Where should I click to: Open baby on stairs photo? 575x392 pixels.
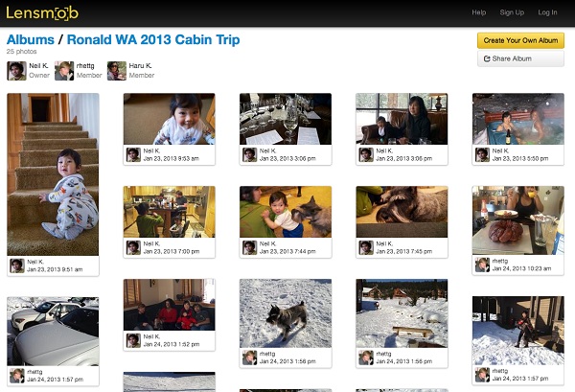pyautogui.click(x=53, y=174)
